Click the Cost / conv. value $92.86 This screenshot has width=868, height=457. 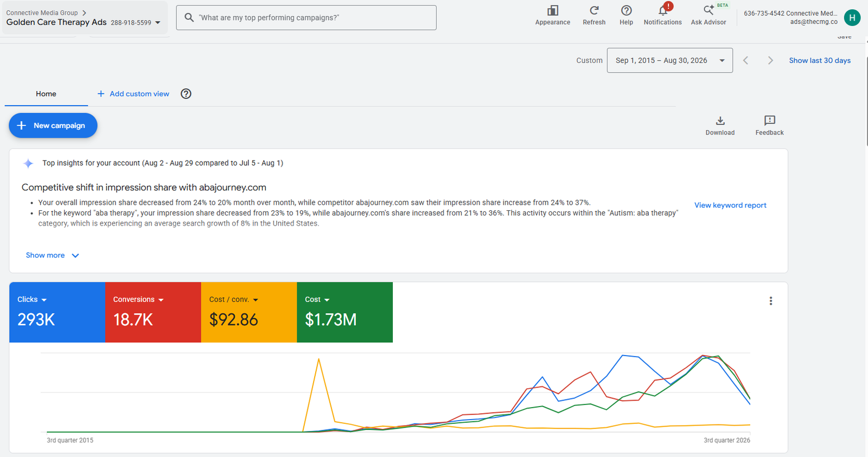click(x=234, y=320)
